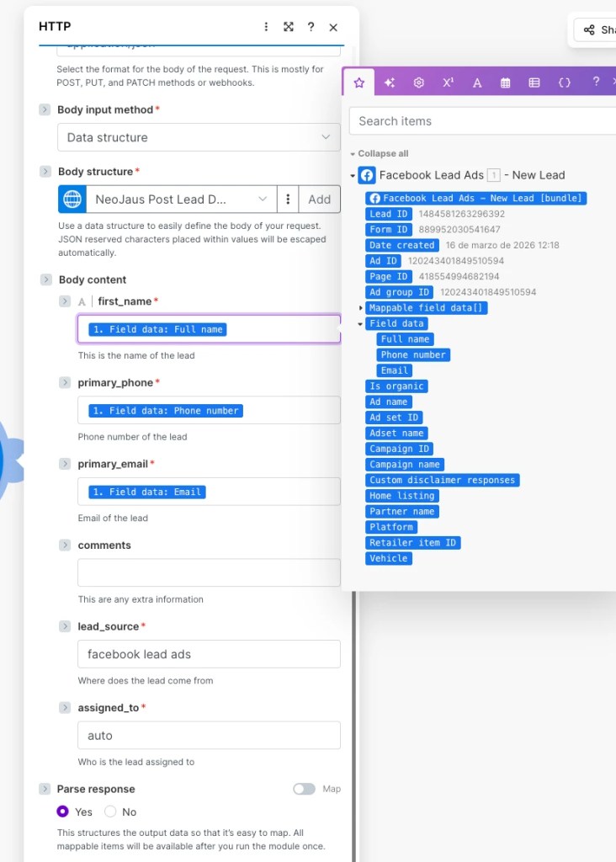The image size is (616, 862).
Task: Open the Body input method dropdown
Action: tap(199, 137)
